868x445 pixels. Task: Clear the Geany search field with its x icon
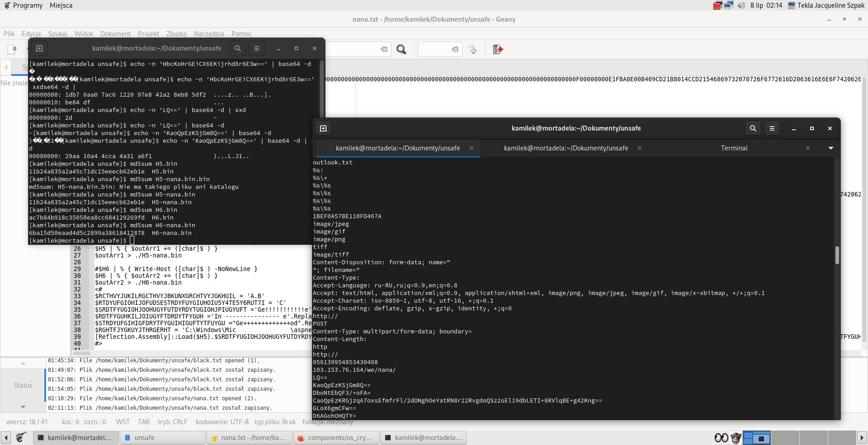pos(382,50)
